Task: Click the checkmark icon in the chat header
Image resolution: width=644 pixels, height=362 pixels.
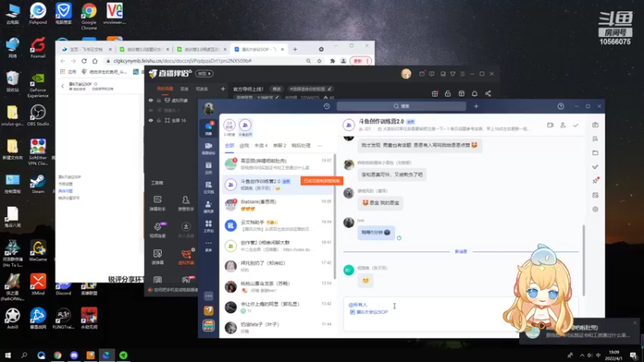Action: click(576, 125)
